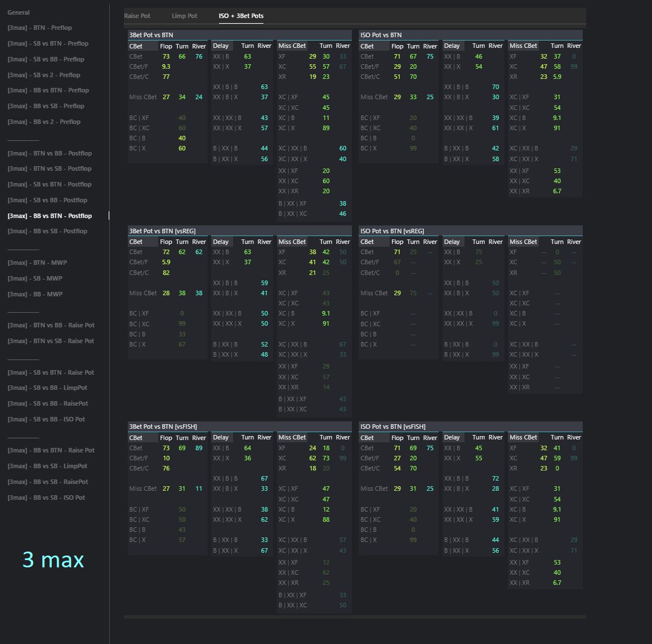Click the 3Bet Pot vs BTN [vsREG] header
This screenshot has width=652, height=644.
click(x=162, y=231)
